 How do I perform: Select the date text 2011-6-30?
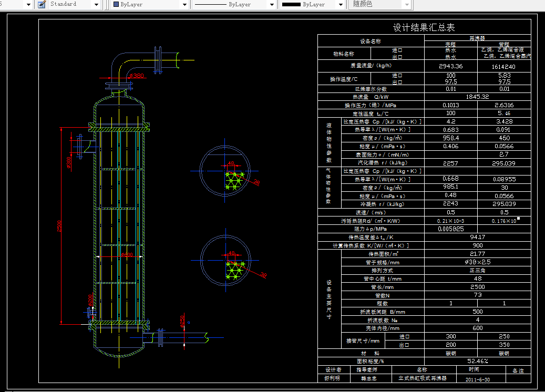pyautogui.click(x=478, y=379)
